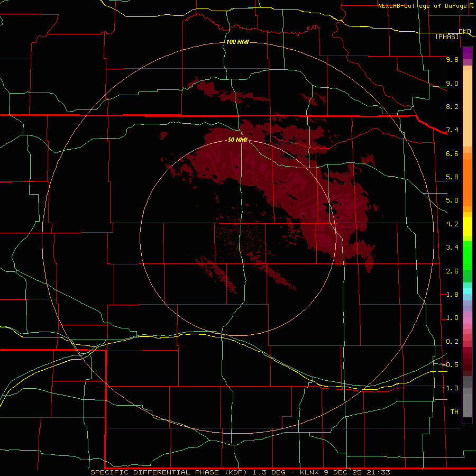The image size is (476, 476).
Task: Click the -1.3 scale value
Action: point(450,388)
